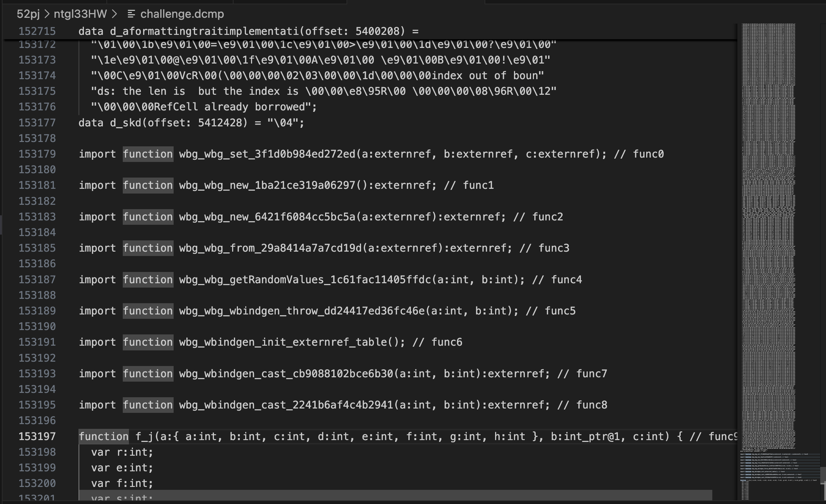
Task: Click wbg_wbg_set_3f1d0b984ed272ed function name
Action: point(267,154)
